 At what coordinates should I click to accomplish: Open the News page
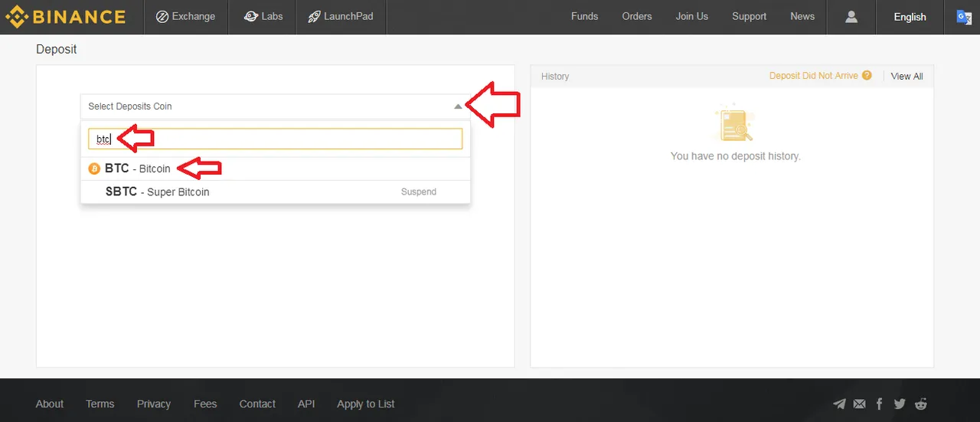(x=802, y=16)
